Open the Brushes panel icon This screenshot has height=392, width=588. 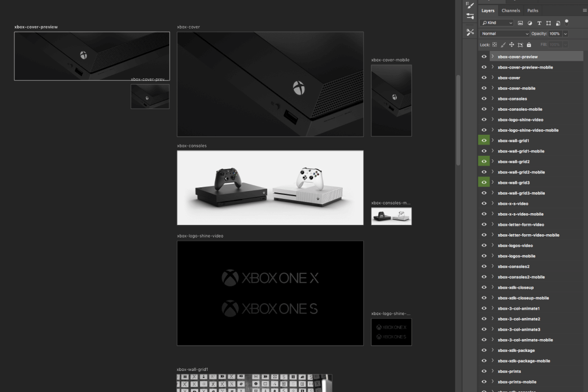pos(470,5)
